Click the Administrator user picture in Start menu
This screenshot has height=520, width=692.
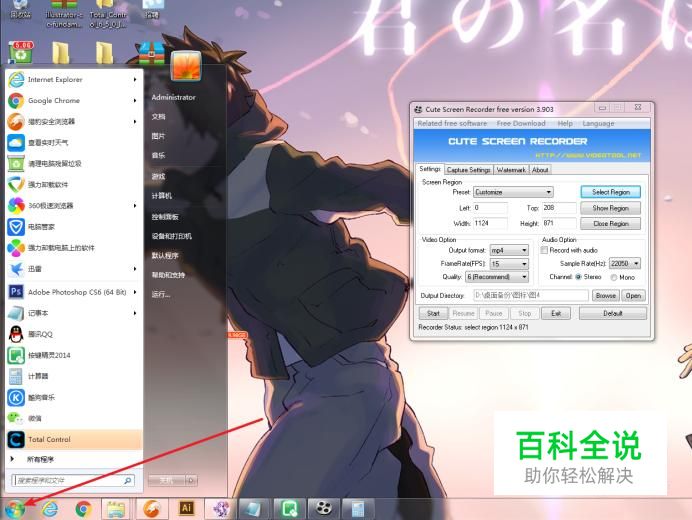[x=186, y=65]
